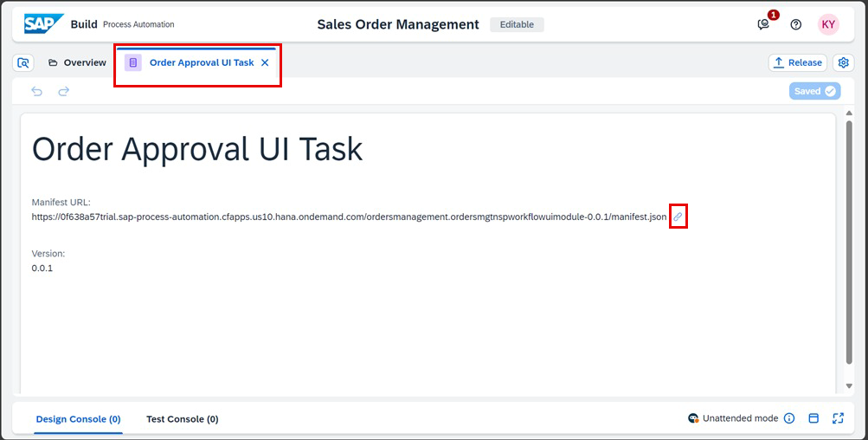Copy the manifest URL link icon
868x440 pixels.
(x=678, y=217)
